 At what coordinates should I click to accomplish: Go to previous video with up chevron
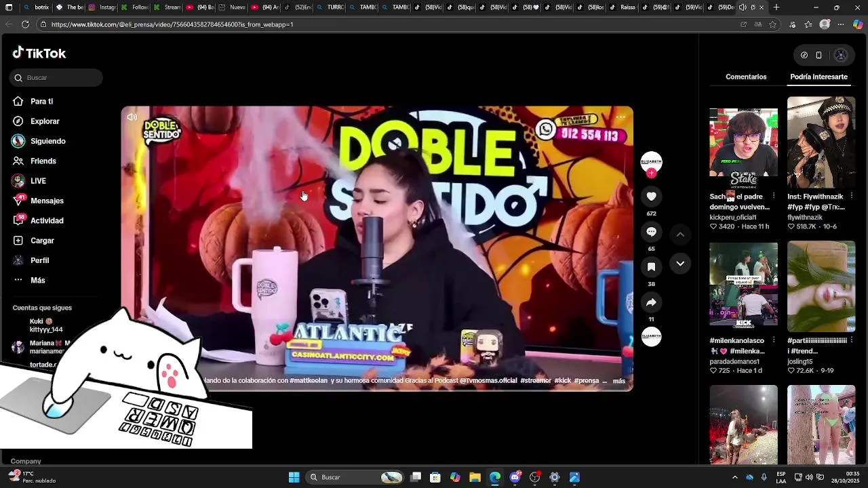tap(680, 235)
